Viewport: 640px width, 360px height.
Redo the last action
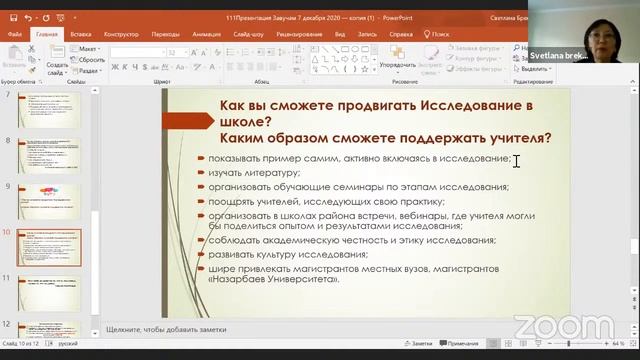46,18
